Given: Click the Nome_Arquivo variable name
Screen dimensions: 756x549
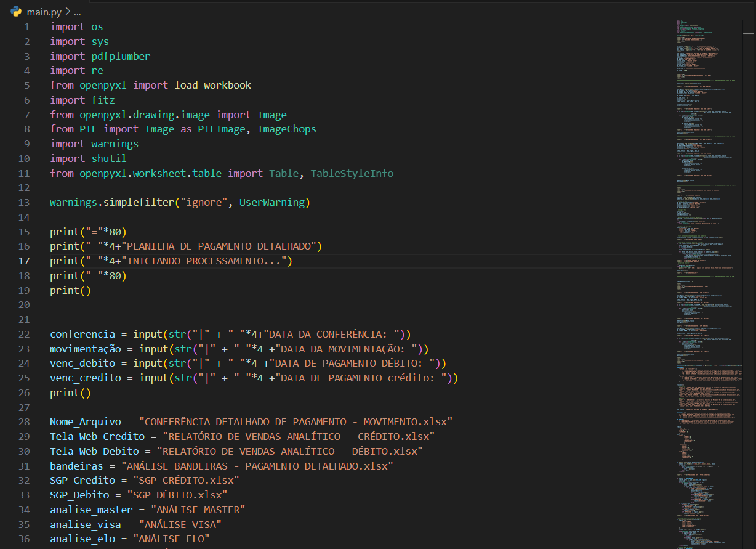Looking at the screenshot, I should coord(86,422).
